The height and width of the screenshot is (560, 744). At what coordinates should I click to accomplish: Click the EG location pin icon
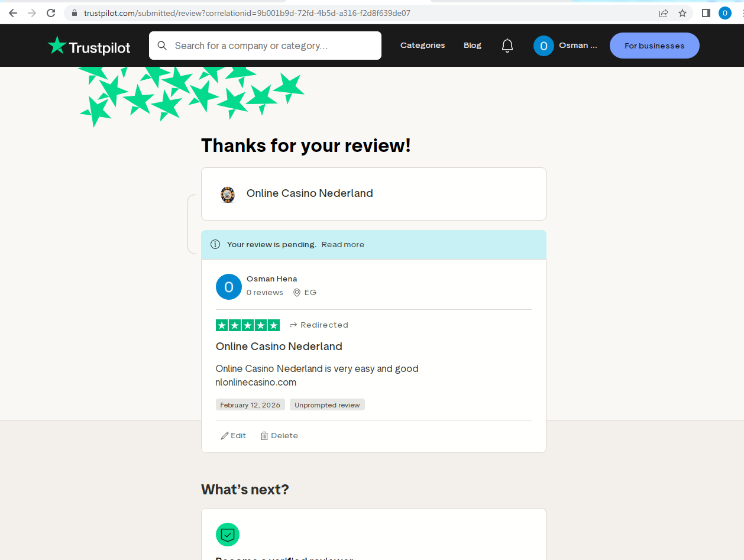pos(297,292)
